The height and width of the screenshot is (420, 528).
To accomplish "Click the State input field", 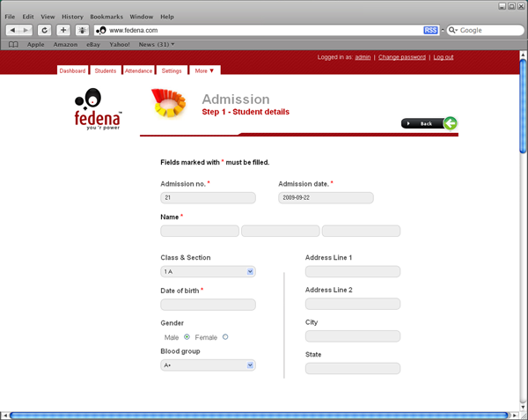I will (353, 368).
